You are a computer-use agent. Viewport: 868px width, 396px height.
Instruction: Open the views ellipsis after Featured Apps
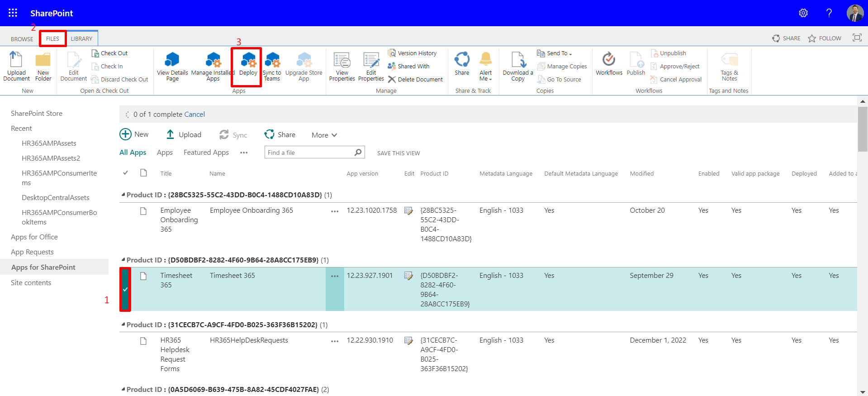244,153
